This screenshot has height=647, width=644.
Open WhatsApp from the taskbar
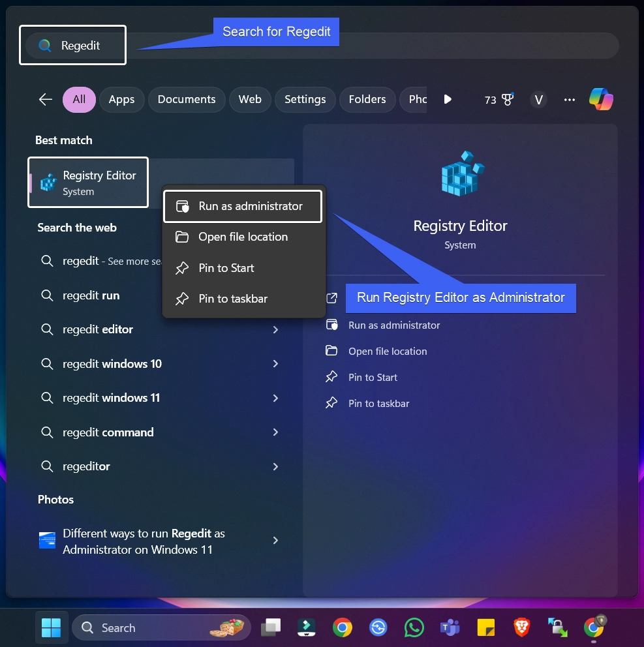coord(414,627)
